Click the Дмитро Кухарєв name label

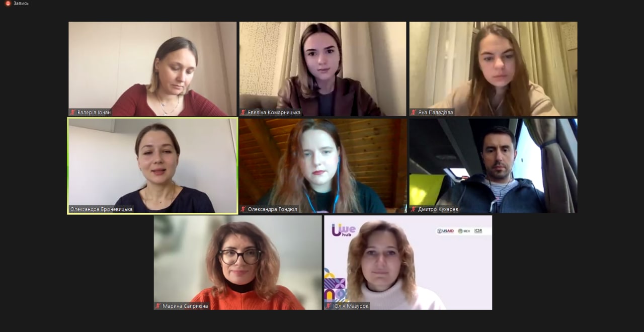(438, 209)
